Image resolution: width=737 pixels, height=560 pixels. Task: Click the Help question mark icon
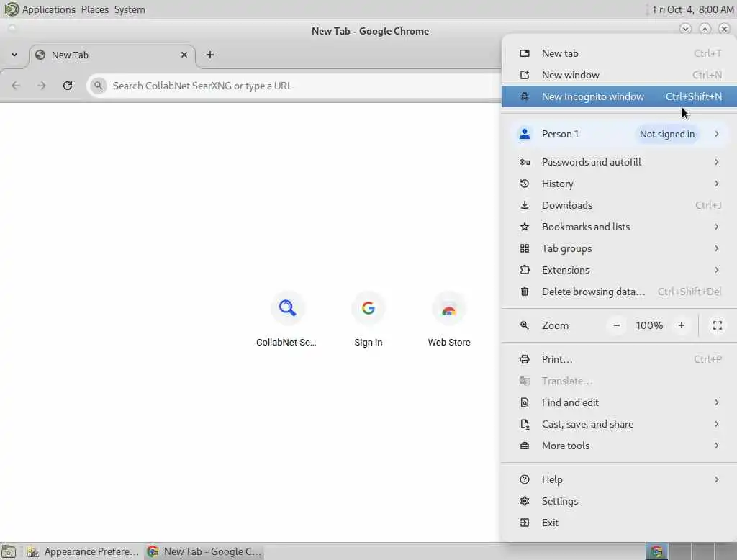[525, 479]
